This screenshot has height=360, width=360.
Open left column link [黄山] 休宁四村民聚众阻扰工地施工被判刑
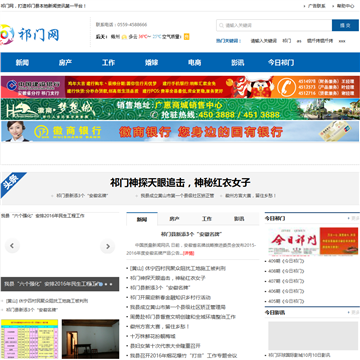[x=47, y=301]
